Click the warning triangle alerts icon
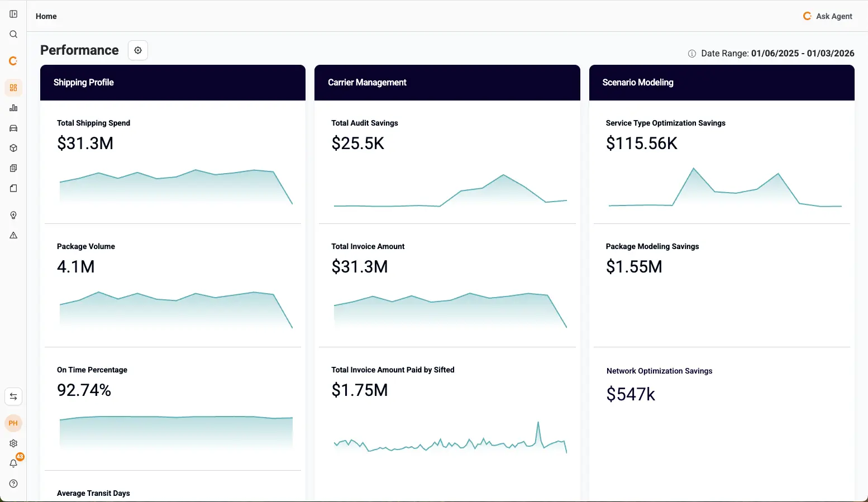The height and width of the screenshot is (502, 868). [x=13, y=235]
